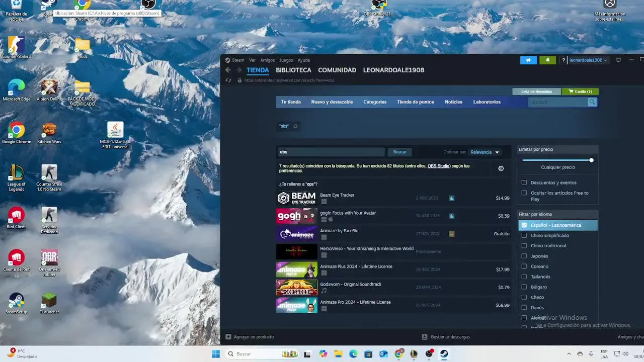
Task: Open Google Chrome desktop shortcut
Action: tap(17, 133)
